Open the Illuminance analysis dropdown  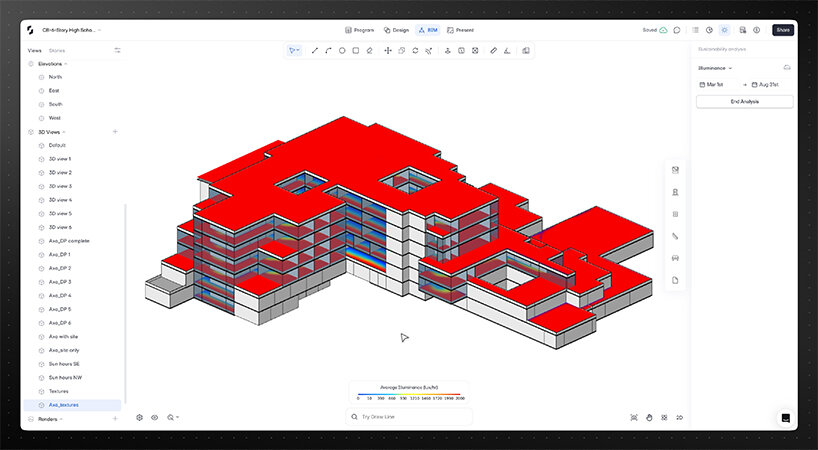(x=715, y=68)
